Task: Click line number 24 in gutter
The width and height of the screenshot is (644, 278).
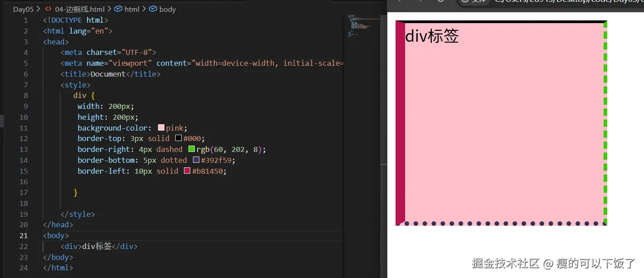Action: click(24, 268)
